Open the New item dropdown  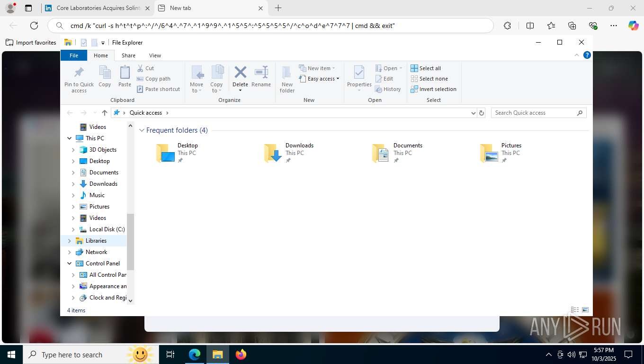[317, 68]
